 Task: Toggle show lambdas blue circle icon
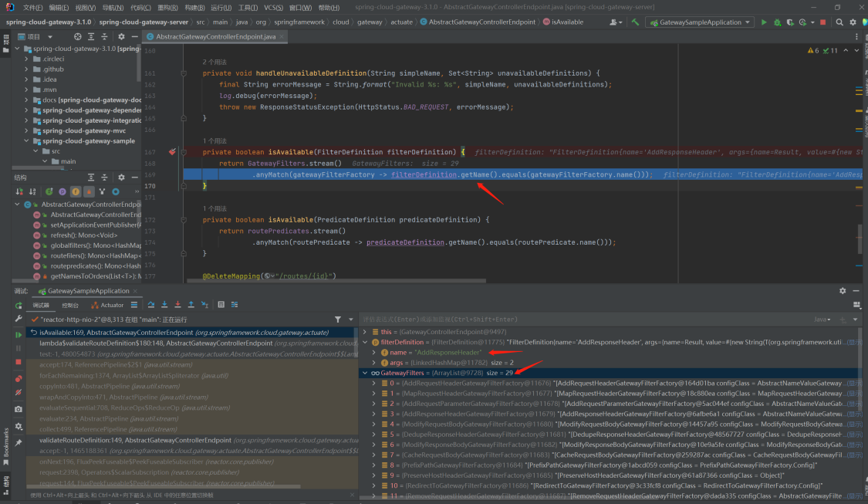pyautogui.click(x=116, y=191)
